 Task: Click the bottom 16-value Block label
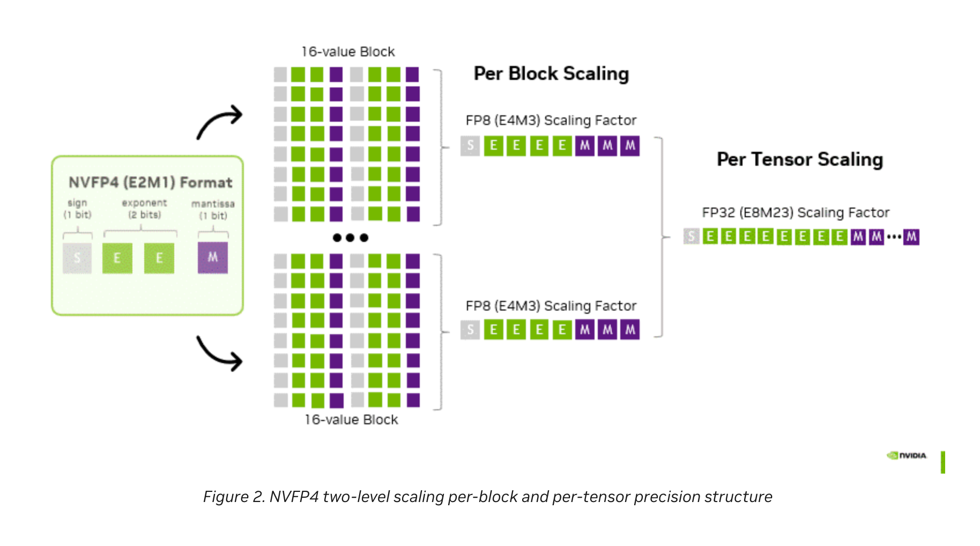pos(351,419)
